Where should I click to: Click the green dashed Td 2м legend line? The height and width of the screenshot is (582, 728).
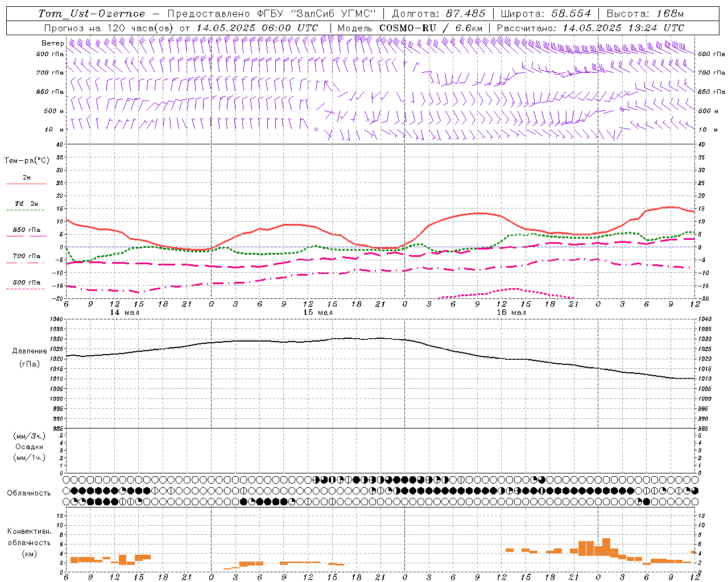tap(25, 210)
